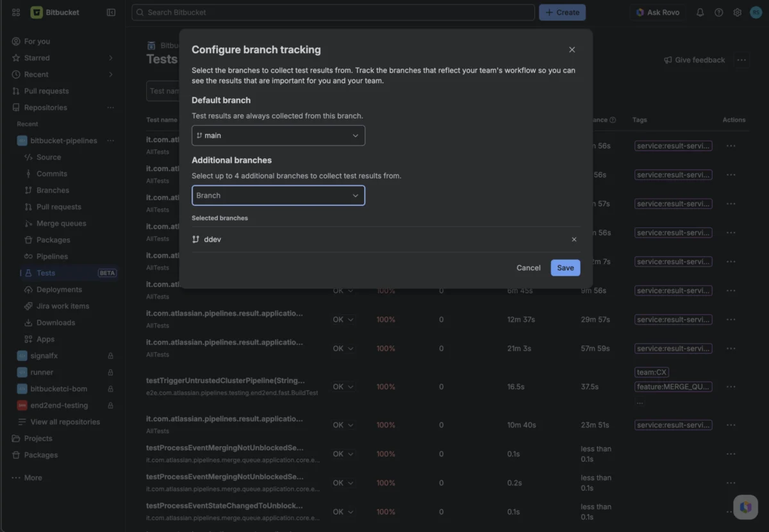The height and width of the screenshot is (532, 769).
Task: Open Deployments in the repository menu
Action: click(59, 290)
